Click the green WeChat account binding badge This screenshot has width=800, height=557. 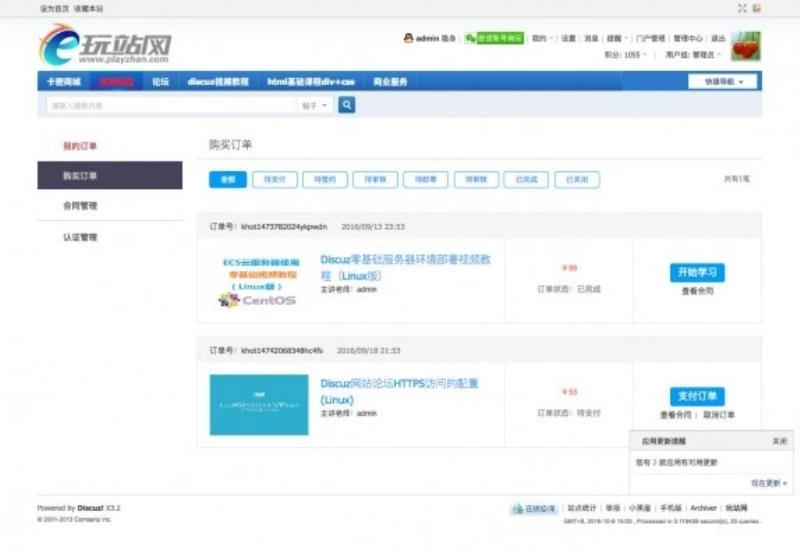click(x=494, y=38)
